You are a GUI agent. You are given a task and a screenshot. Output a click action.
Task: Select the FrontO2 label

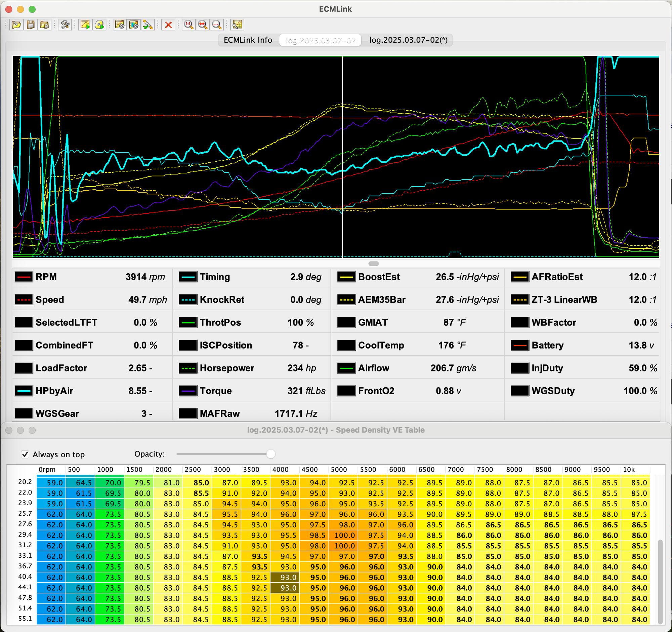click(x=376, y=391)
